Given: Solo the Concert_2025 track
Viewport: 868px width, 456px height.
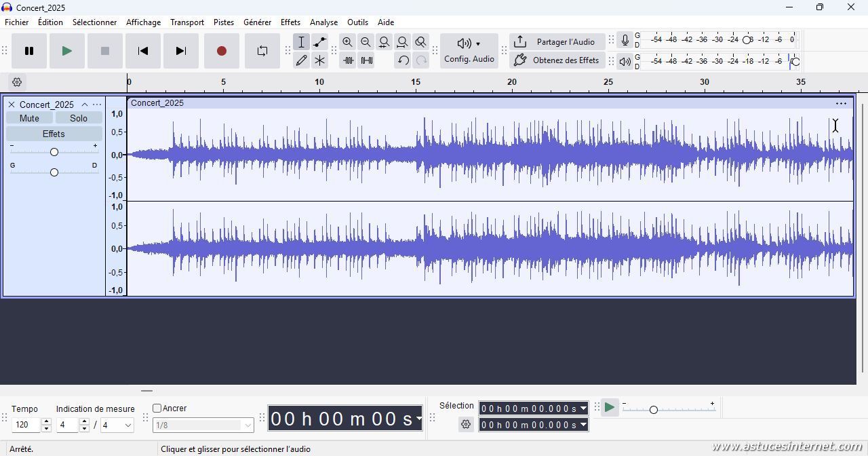Looking at the screenshot, I should [x=79, y=118].
